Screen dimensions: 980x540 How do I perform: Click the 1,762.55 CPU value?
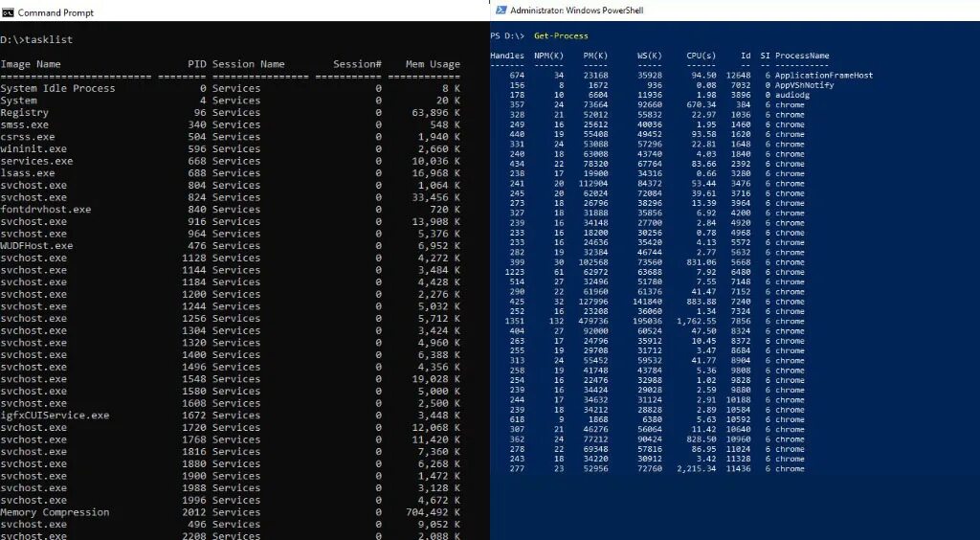tap(697, 322)
